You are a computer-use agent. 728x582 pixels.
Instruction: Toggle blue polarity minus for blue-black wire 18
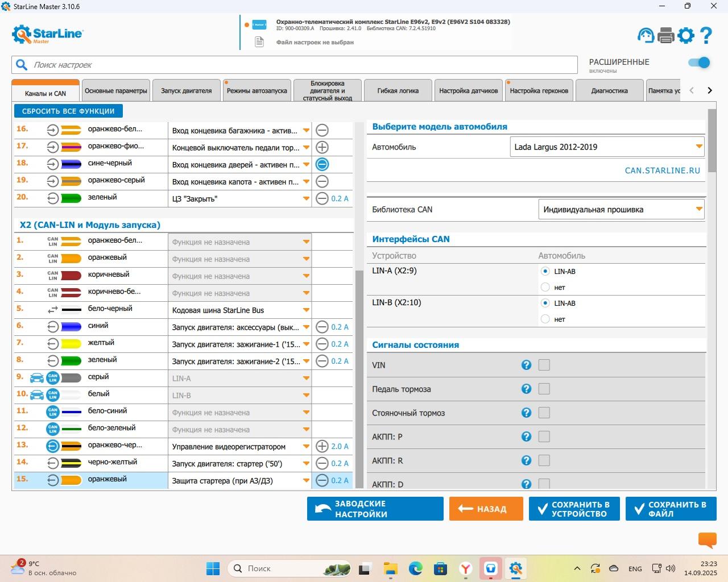point(322,164)
